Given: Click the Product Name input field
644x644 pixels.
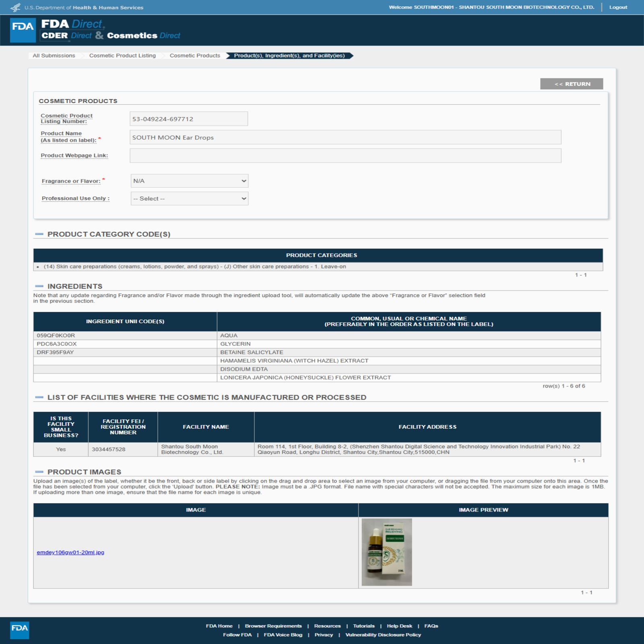Looking at the screenshot, I should coord(345,137).
